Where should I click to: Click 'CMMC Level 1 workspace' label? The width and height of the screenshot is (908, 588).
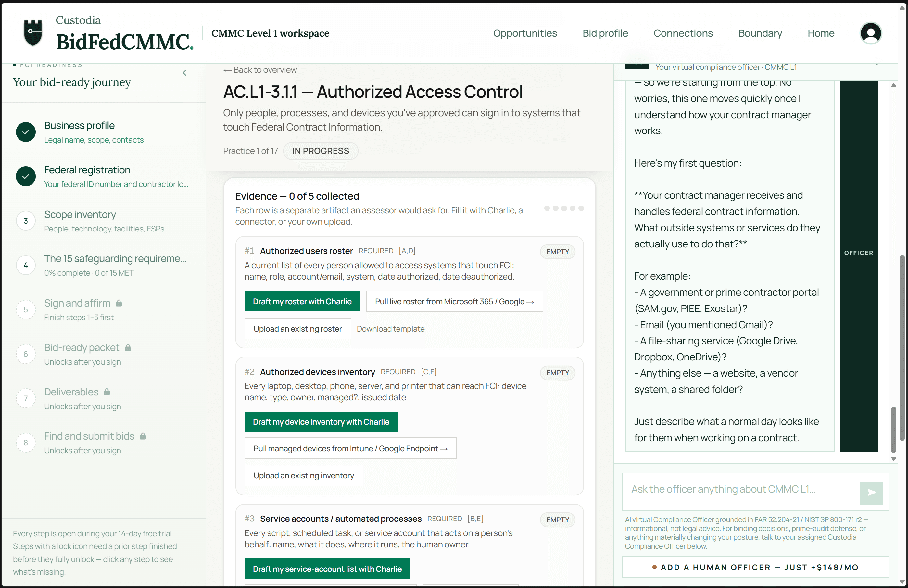pyautogui.click(x=270, y=33)
